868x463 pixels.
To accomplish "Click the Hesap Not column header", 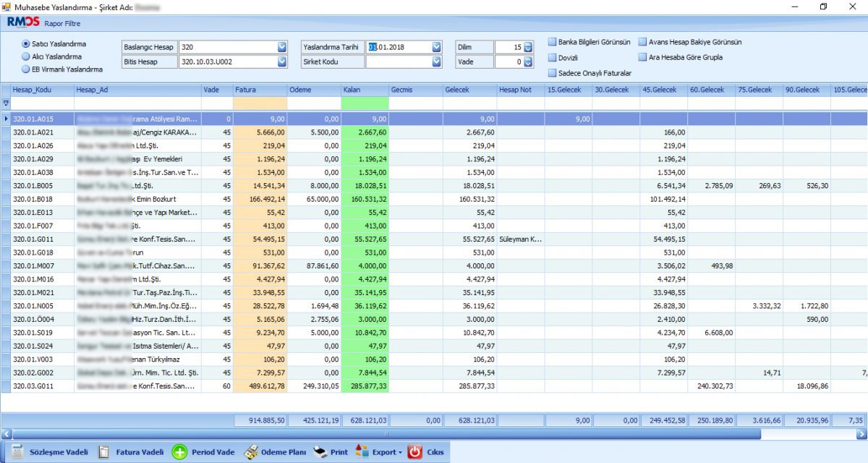I will (520, 90).
